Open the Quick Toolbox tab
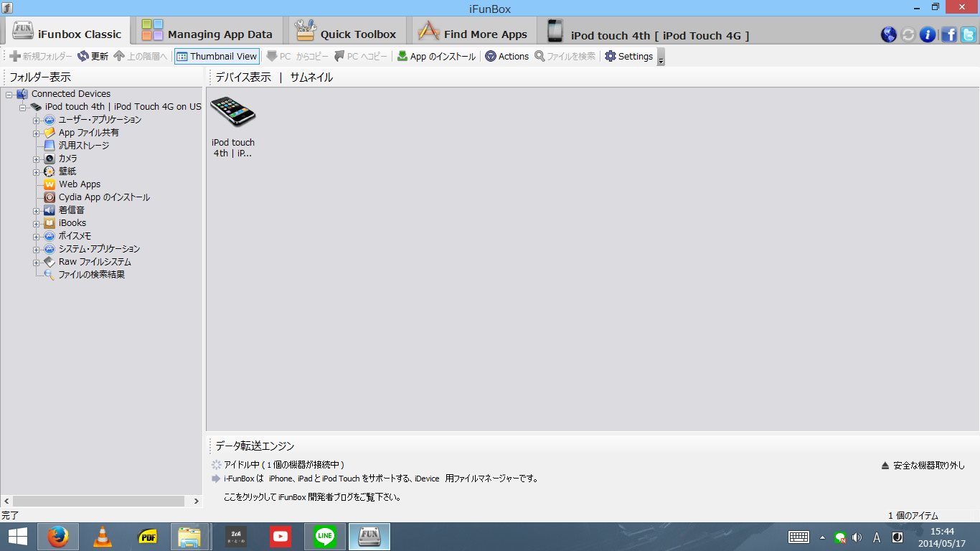The height and width of the screenshot is (551, 980). point(346,32)
